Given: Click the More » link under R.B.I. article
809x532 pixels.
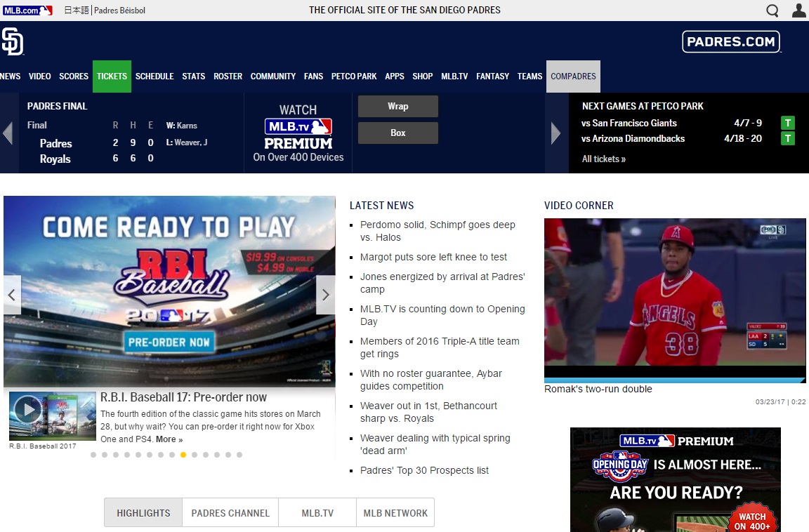Looking at the screenshot, I should coord(169,439).
